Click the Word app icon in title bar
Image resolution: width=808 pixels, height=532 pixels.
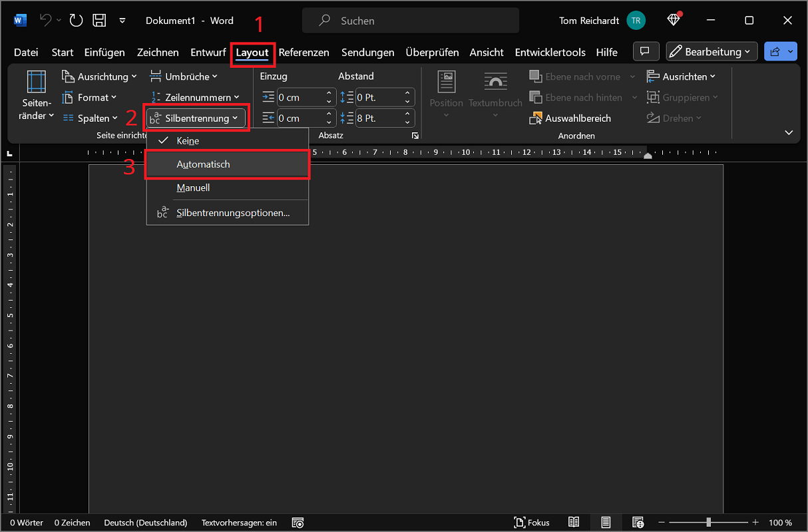click(19, 21)
